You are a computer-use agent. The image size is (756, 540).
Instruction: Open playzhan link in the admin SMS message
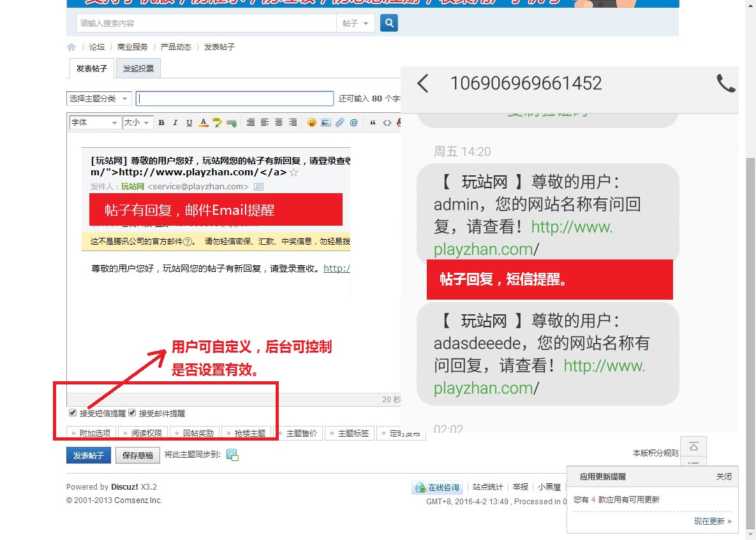[x=524, y=238]
